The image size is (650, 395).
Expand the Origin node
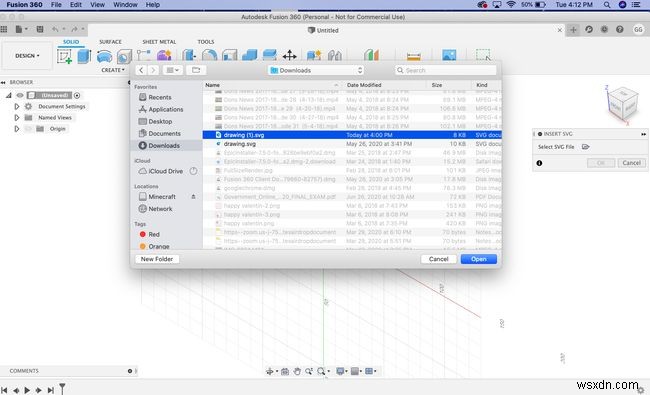(17, 129)
